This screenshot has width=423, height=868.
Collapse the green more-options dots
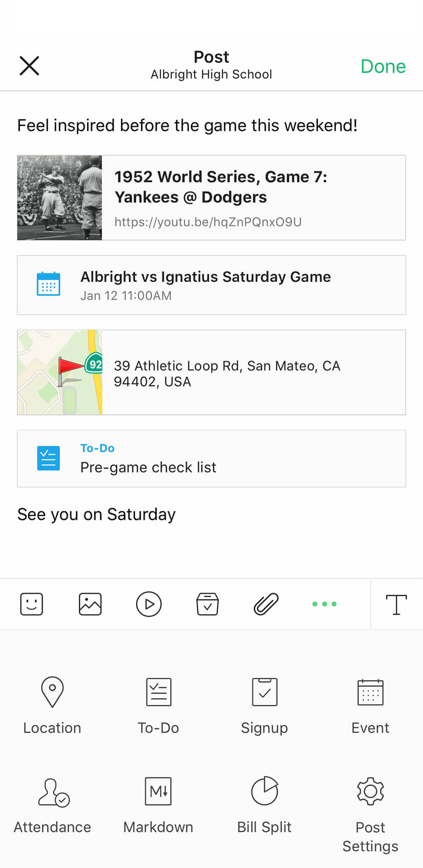click(x=324, y=604)
